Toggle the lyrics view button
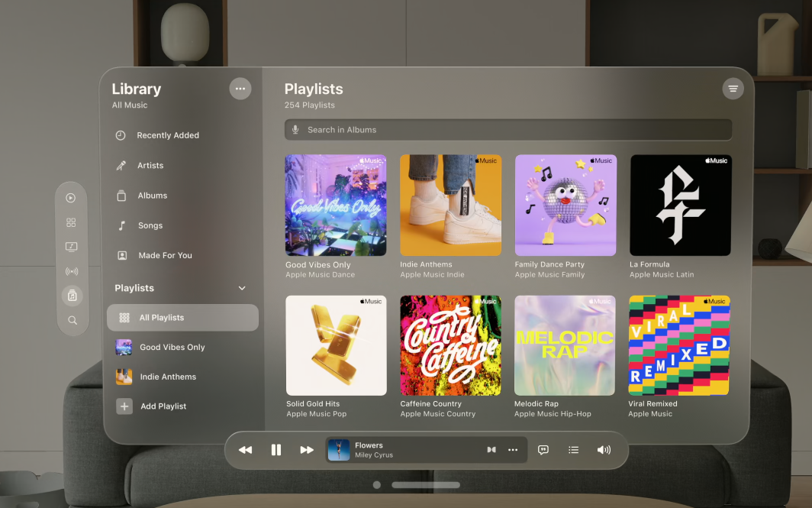Viewport: 812px width, 508px height. 543,450
